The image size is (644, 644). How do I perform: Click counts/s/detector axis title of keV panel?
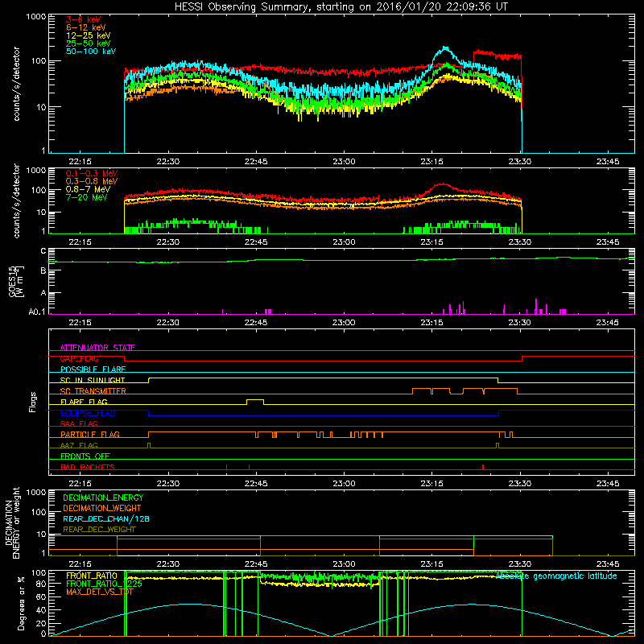[16, 84]
